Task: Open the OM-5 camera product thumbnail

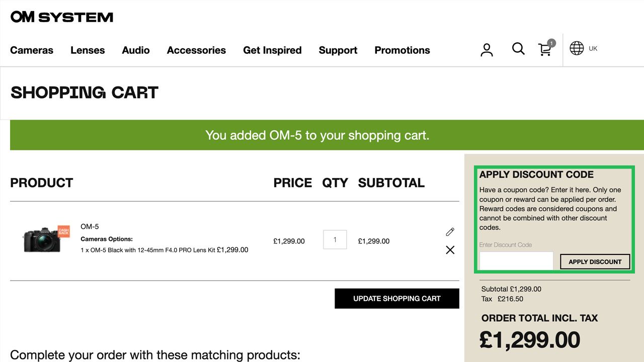Action: pos(45,239)
